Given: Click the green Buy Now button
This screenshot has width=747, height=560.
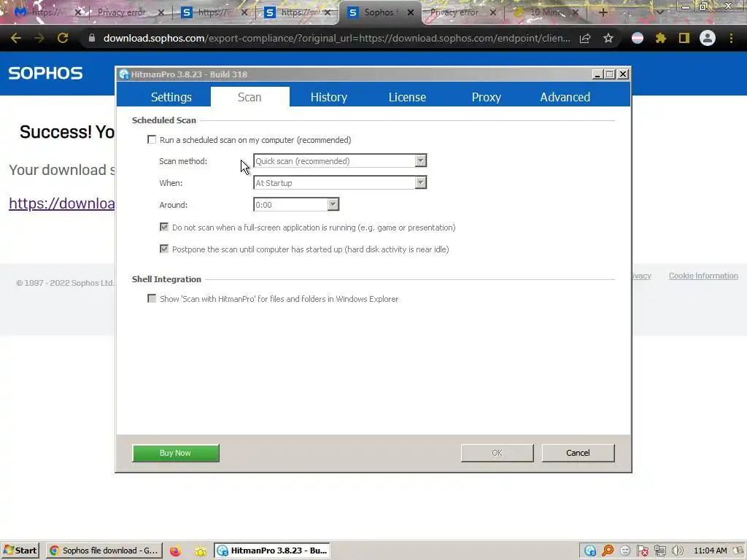Looking at the screenshot, I should tap(176, 453).
